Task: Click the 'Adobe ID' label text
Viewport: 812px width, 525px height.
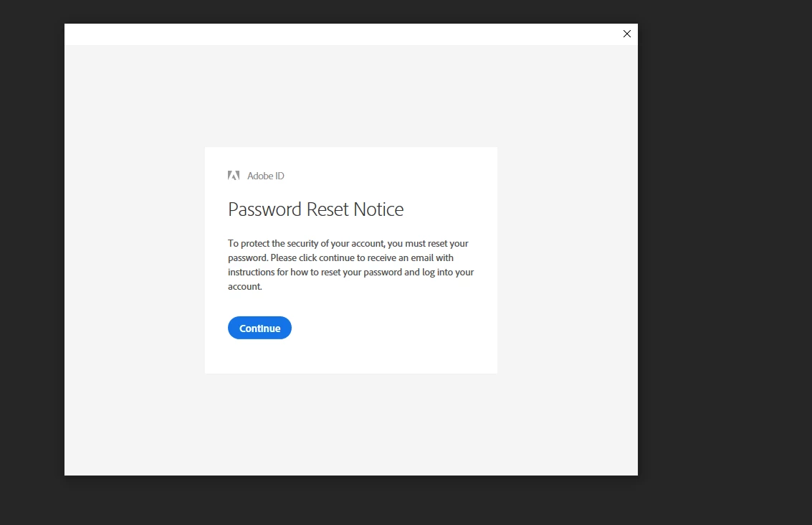Action: pos(266,176)
